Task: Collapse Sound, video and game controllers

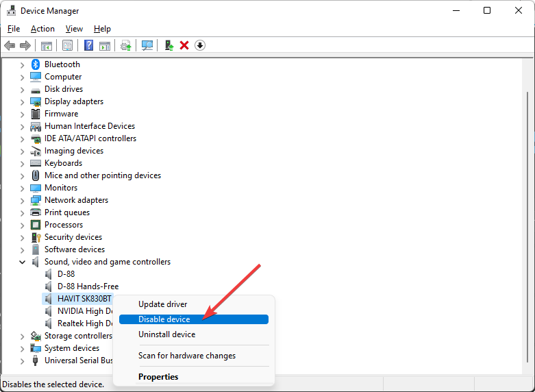Action: point(22,262)
